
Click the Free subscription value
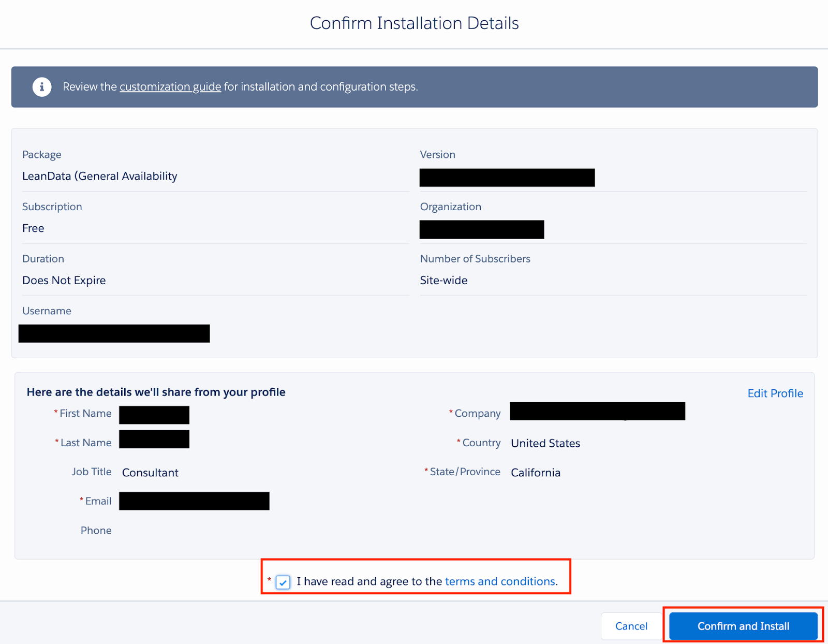[33, 228]
